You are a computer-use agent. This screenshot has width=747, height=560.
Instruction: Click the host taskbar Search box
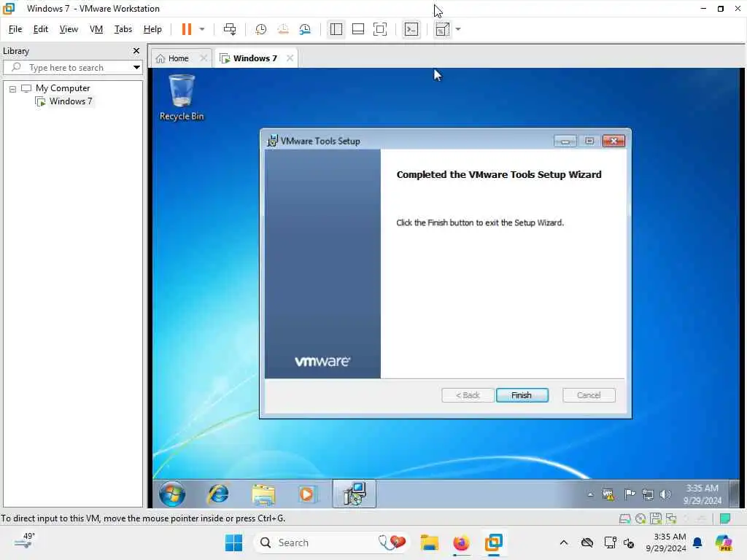point(331,542)
